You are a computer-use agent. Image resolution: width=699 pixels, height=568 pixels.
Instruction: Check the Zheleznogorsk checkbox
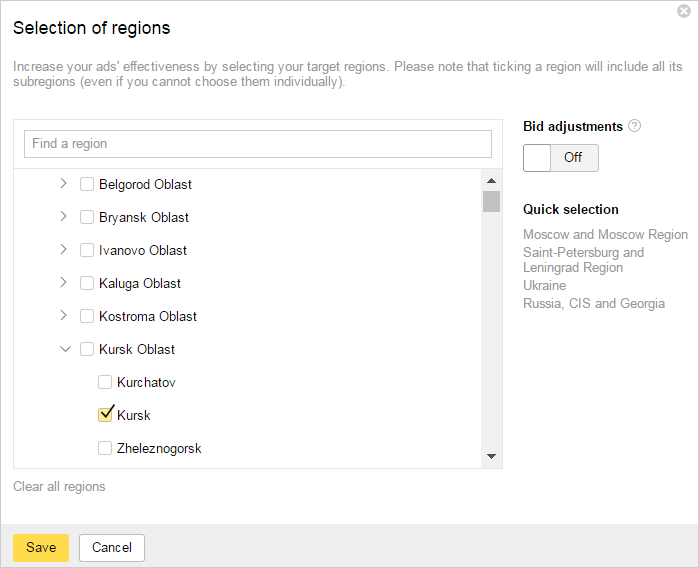[105, 448]
